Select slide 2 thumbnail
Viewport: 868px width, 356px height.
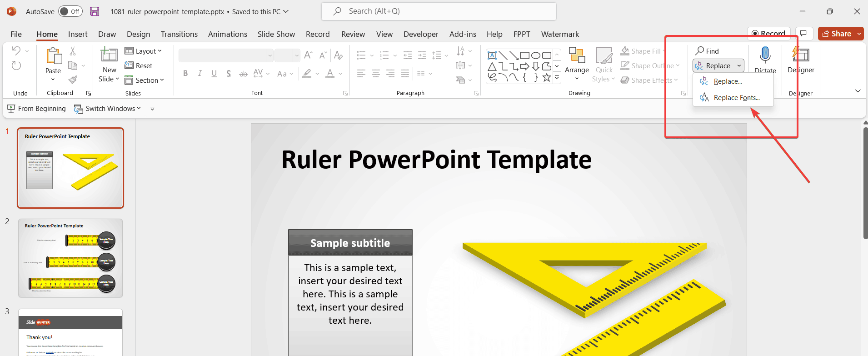[x=70, y=258]
